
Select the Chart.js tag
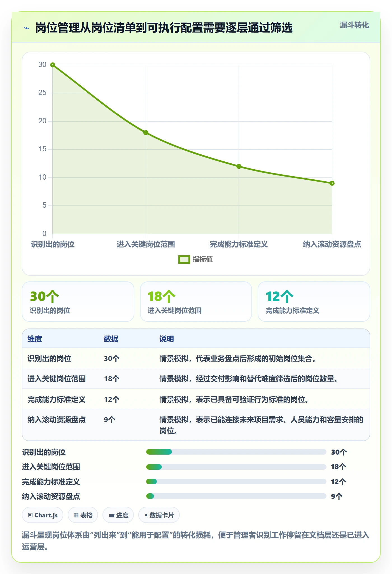click(43, 515)
